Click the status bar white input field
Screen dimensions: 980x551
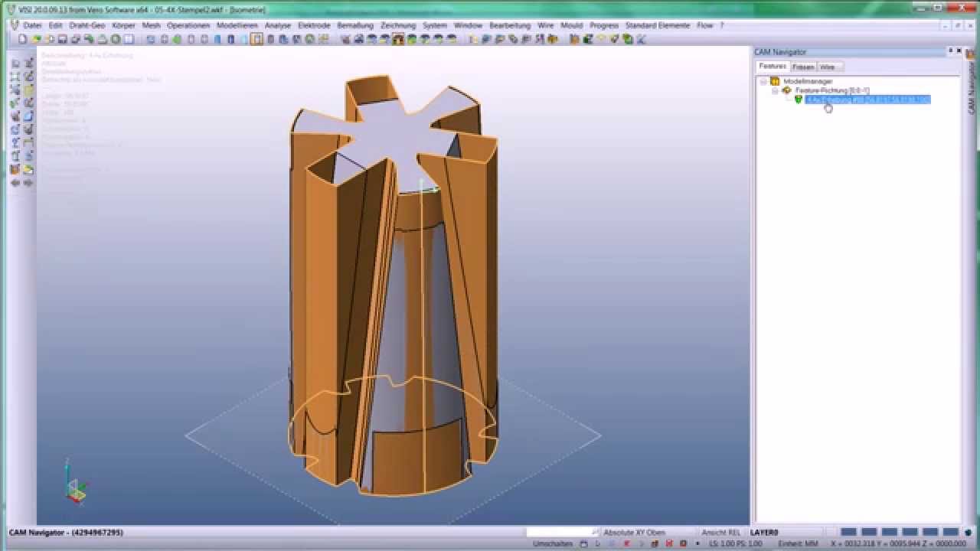(x=563, y=532)
